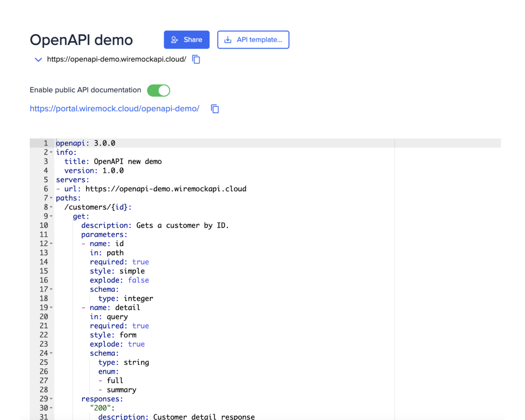The image size is (525, 420).
Task: Click line number 1 in the gutter
Action: (45, 143)
